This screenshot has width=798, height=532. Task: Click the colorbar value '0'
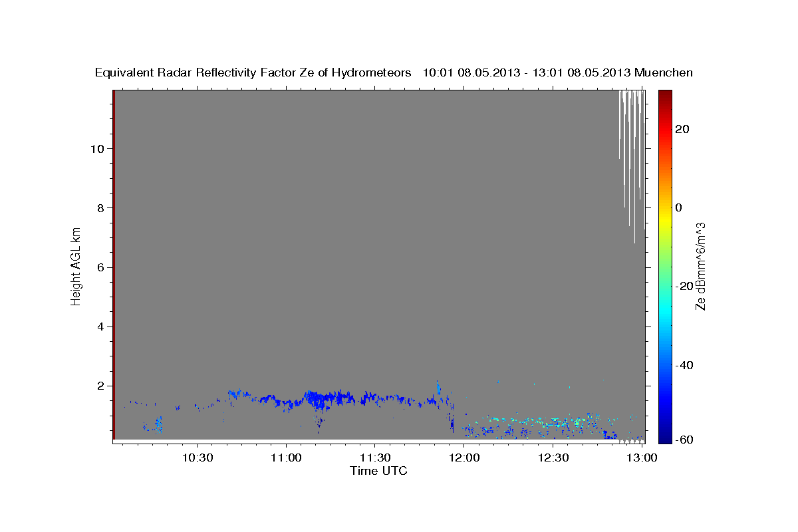[678, 207]
